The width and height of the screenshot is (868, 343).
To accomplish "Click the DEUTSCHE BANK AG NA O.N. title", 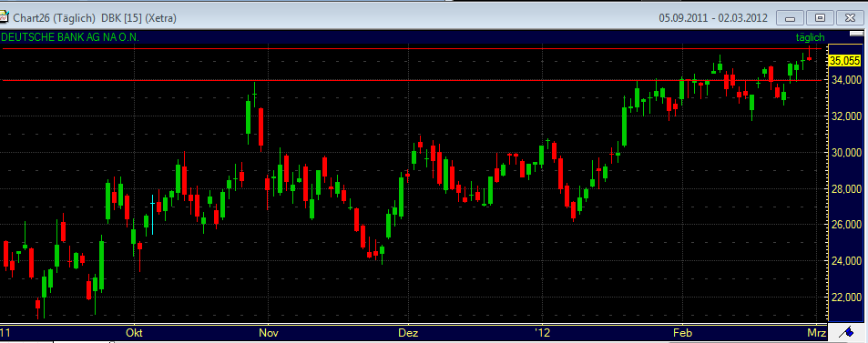I will click(x=70, y=37).
